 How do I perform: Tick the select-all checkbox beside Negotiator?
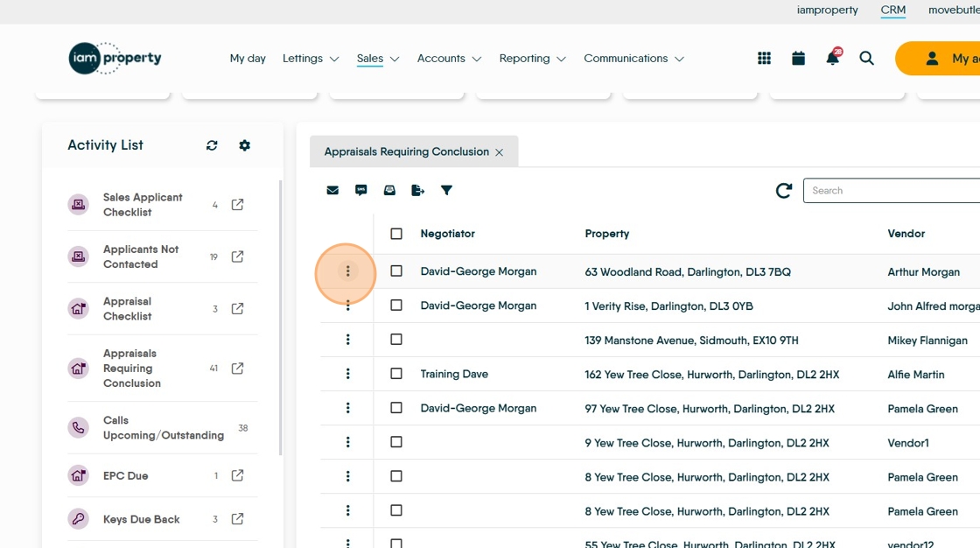(396, 234)
